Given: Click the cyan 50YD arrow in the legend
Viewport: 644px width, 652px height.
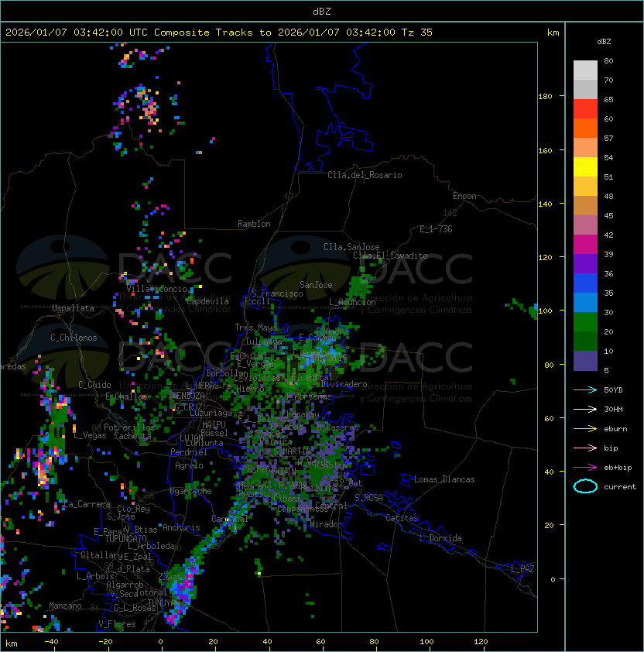Looking at the screenshot, I should [585, 389].
